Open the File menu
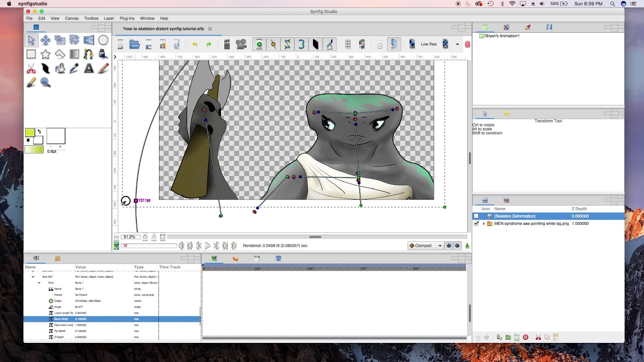 tap(29, 18)
